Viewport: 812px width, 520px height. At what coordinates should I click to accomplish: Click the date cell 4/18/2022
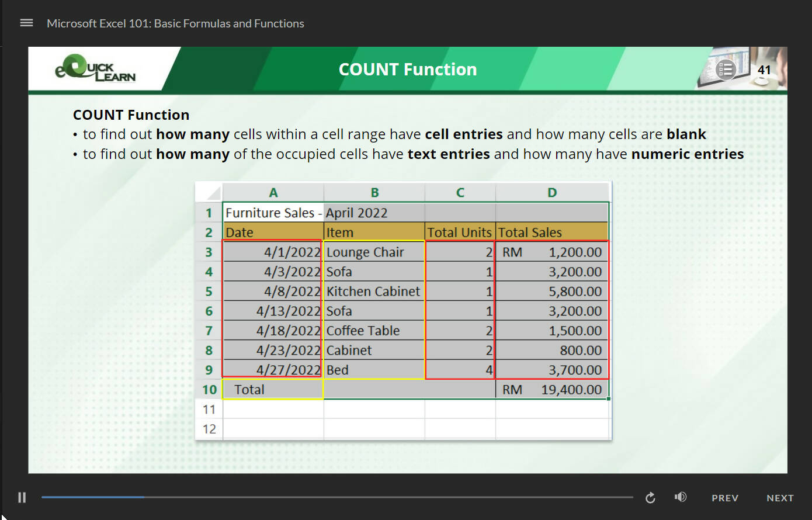pyautogui.click(x=273, y=331)
